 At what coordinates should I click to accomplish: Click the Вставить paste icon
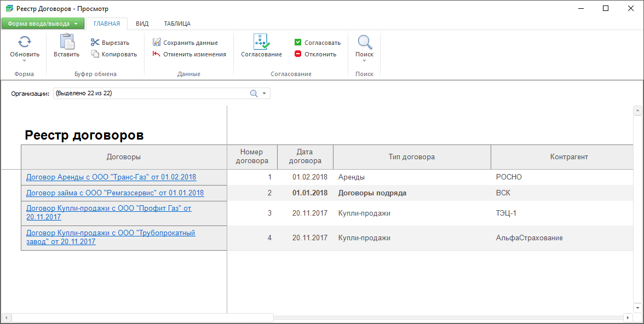pyautogui.click(x=66, y=42)
